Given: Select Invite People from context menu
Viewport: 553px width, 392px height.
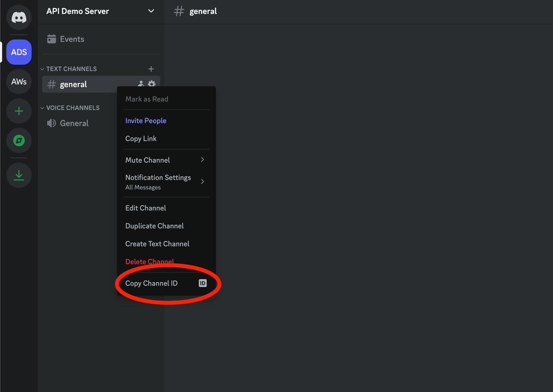Looking at the screenshot, I should tap(146, 120).
